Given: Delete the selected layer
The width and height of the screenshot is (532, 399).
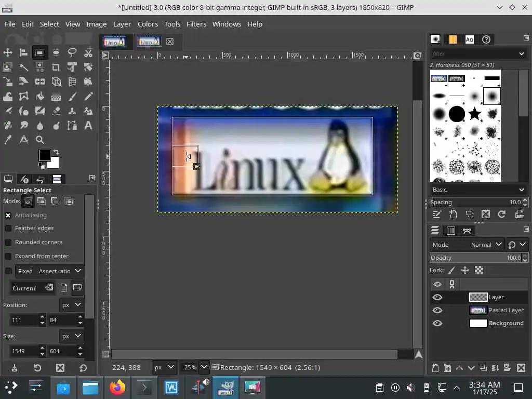Looking at the screenshot, I should (521, 368).
